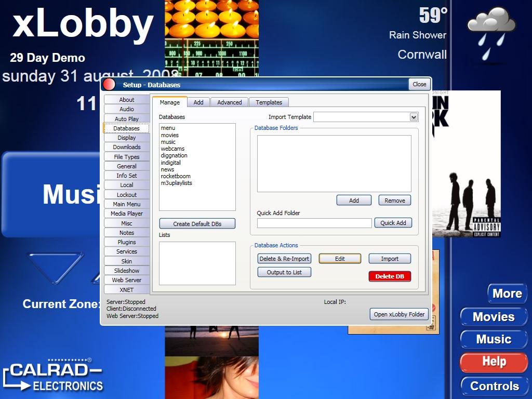Open the Local settings section

point(127,185)
